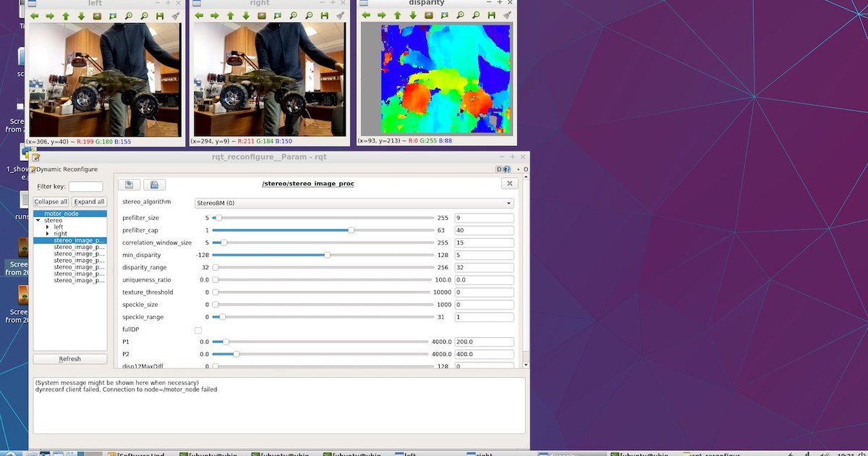The height and width of the screenshot is (456, 868).
Task: Click Collapse all button
Action: (51, 202)
